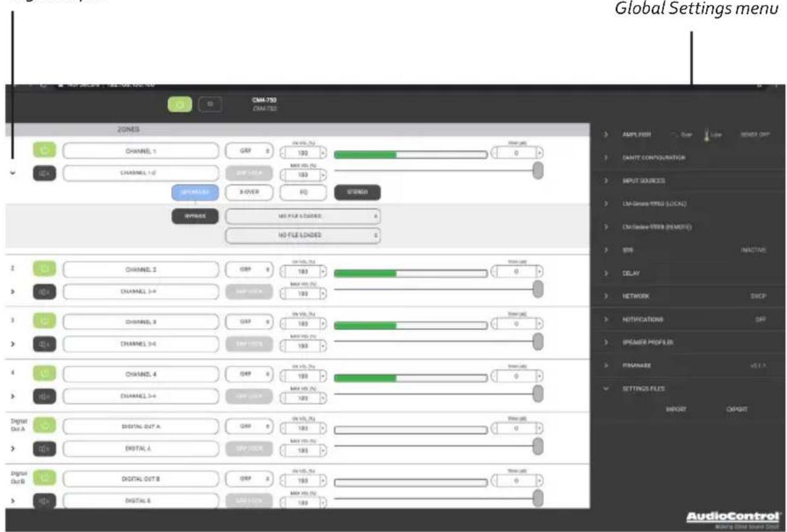Mute the Digital Out B zone speaker icon

tap(44, 500)
